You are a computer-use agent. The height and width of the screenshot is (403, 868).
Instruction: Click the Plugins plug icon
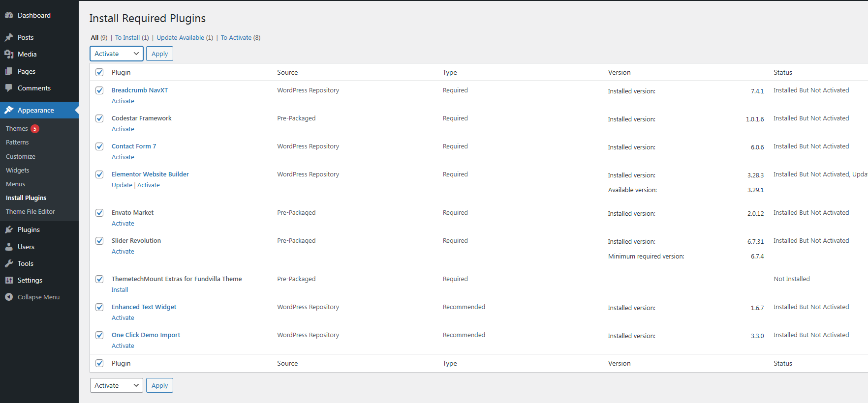[9, 230]
